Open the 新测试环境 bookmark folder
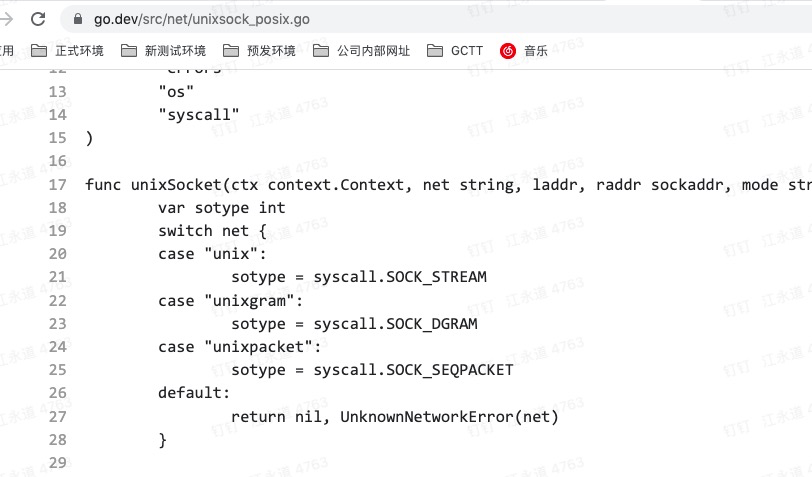Screen dimensions: 812x477 (163, 51)
